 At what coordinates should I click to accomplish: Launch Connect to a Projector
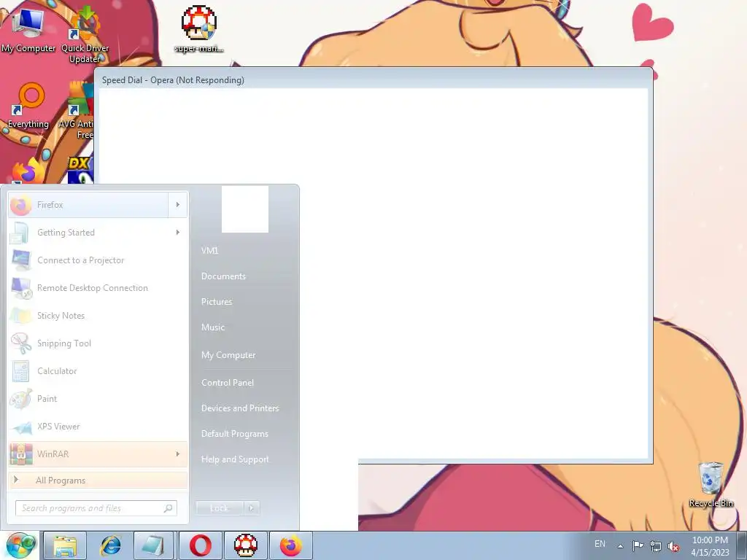click(x=98, y=260)
